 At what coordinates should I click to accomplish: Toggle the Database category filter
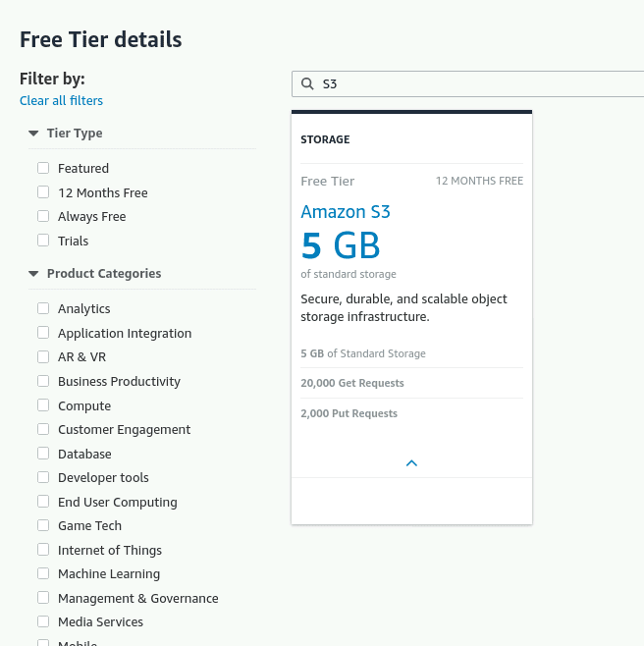click(x=43, y=454)
